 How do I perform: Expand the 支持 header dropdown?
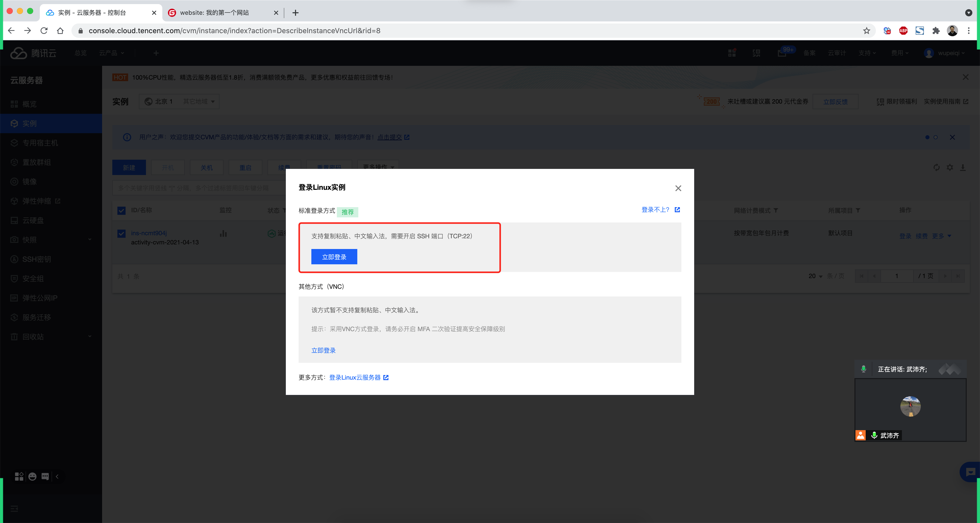pyautogui.click(x=867, y=53)
